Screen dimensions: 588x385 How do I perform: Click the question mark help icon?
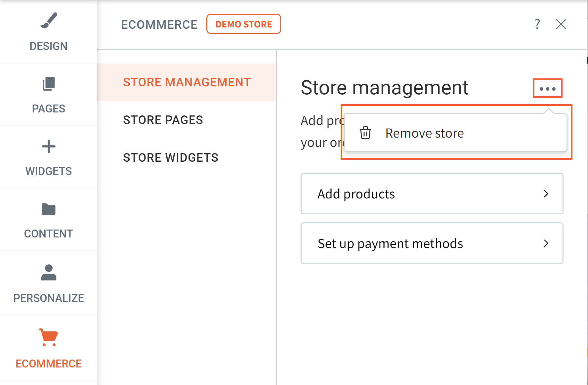click(x=537, y=24)
